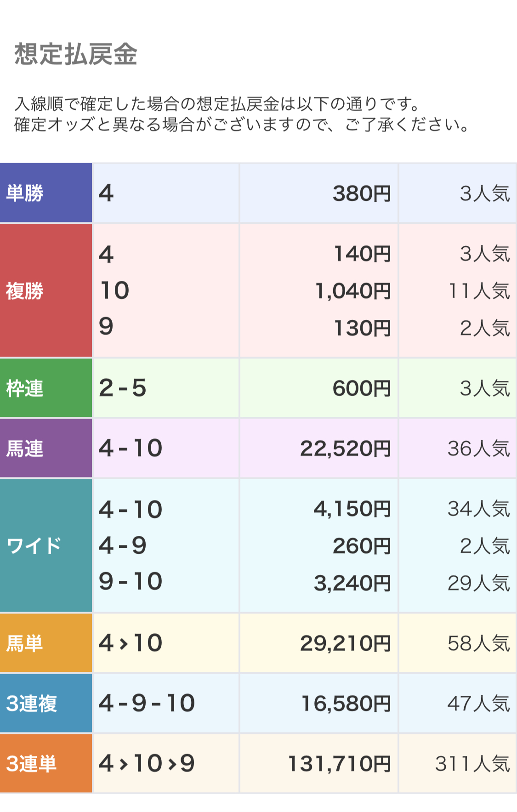Tap the 1,040円 place payout
The height and width of the screenshot is (812, 517).
(352, 291)
